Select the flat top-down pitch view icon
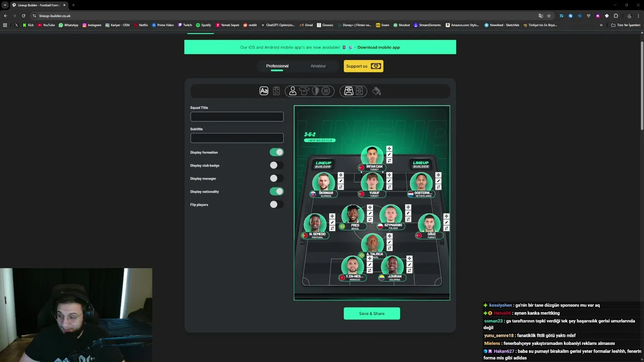644x362 pixels. 359,91
